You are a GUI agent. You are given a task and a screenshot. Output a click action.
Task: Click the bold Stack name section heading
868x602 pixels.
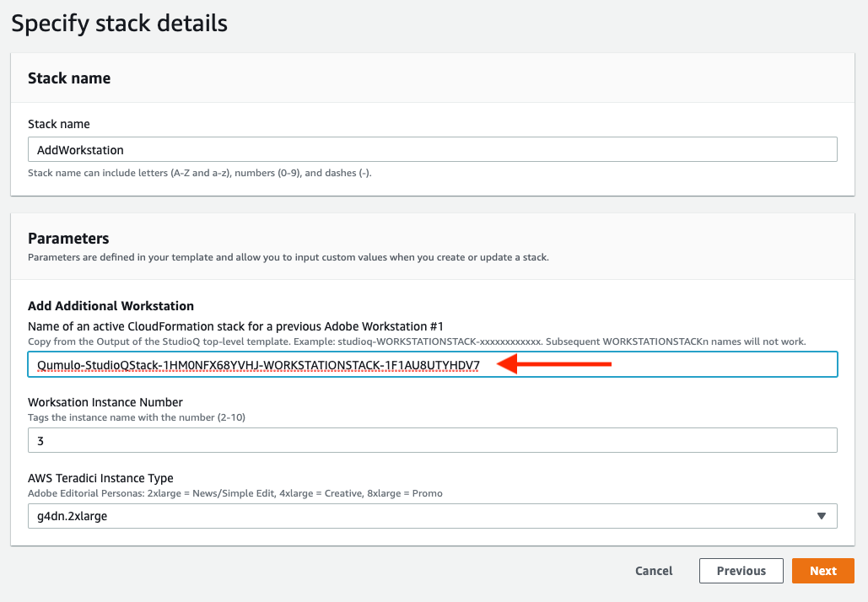(x=69, y=78)
